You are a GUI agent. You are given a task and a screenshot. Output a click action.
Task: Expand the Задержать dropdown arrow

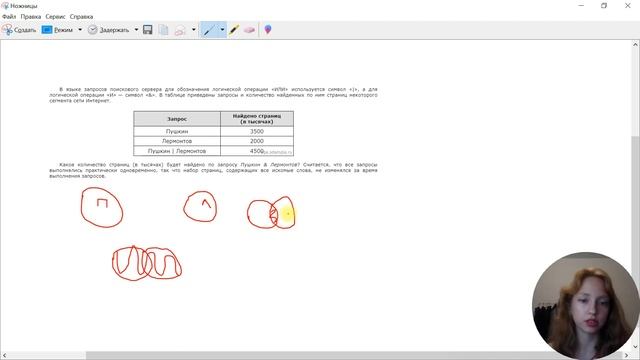point(136,30)
